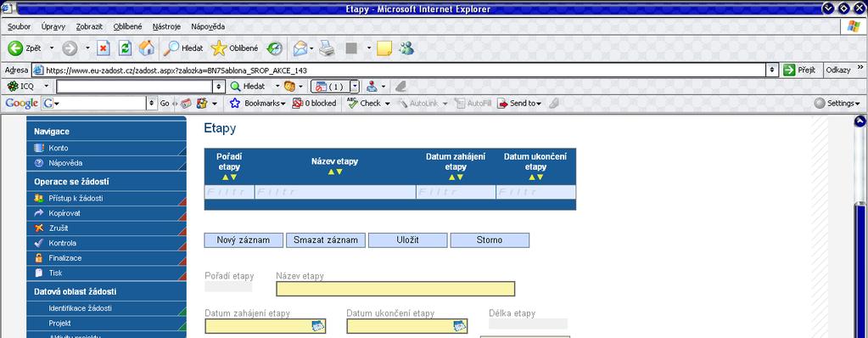Open the Úpravy menu
This screenshot has height=338, width=868.
point(53,26)
